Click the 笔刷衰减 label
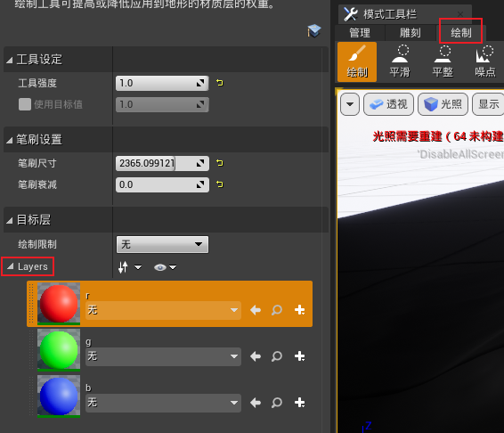 (x=37, y=184)
